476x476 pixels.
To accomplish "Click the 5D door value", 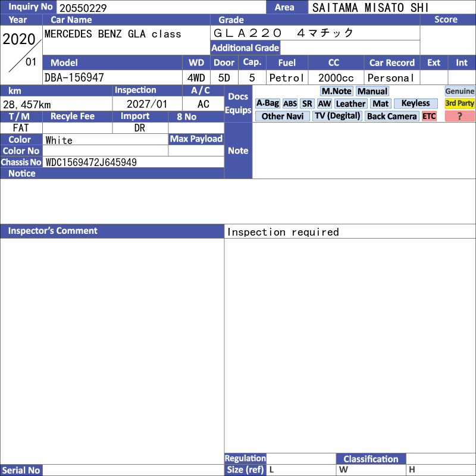I will [x=224, y=78].
